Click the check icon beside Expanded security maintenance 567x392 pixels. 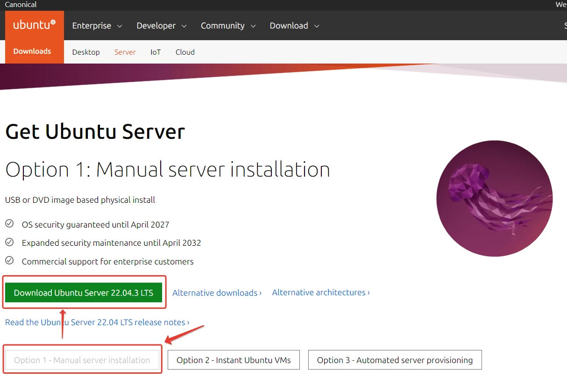tap(9, 242)
